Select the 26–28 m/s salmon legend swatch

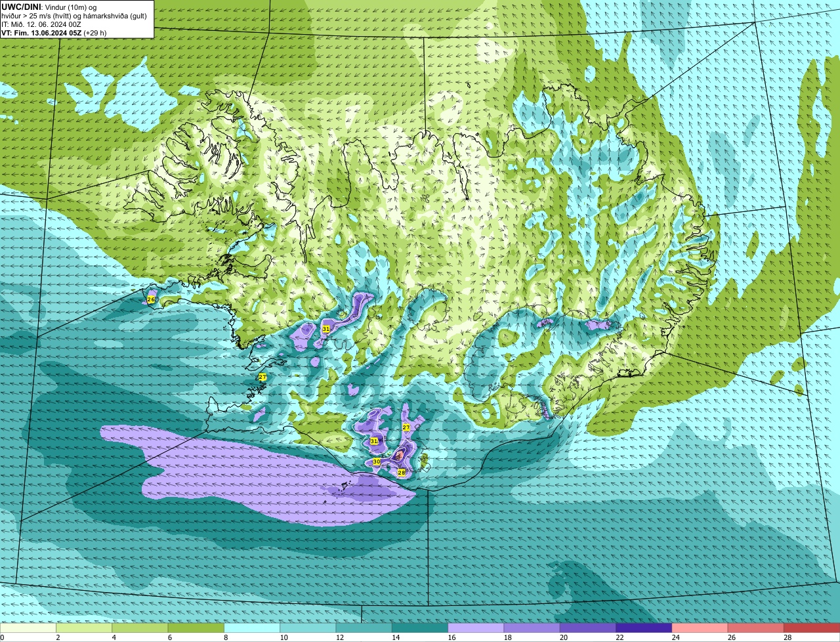click(756, 628)
